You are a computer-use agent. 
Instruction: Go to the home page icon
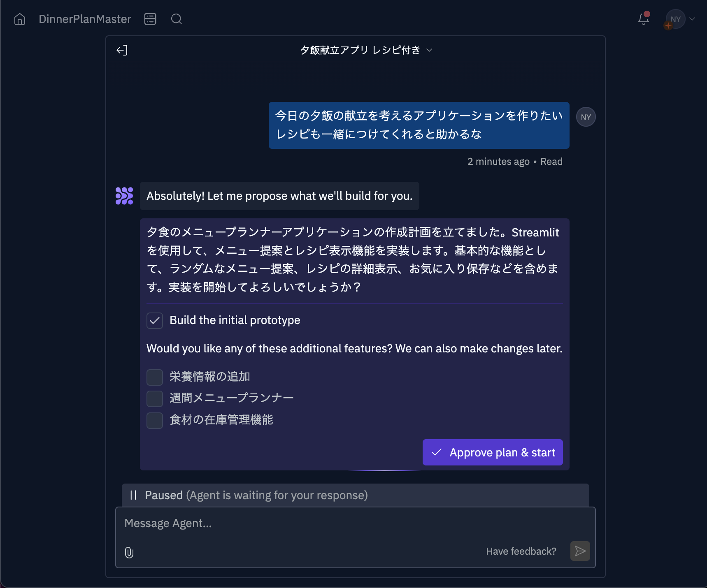(x=20, y=19)
